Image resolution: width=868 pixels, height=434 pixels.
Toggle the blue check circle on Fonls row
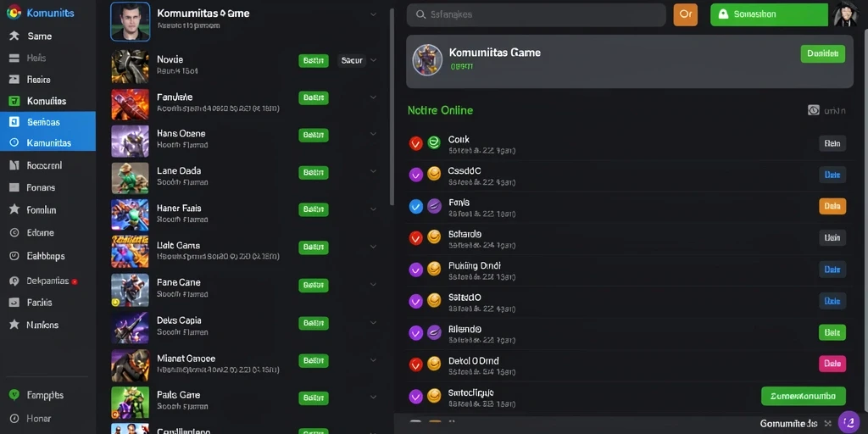tap(415, 207)
